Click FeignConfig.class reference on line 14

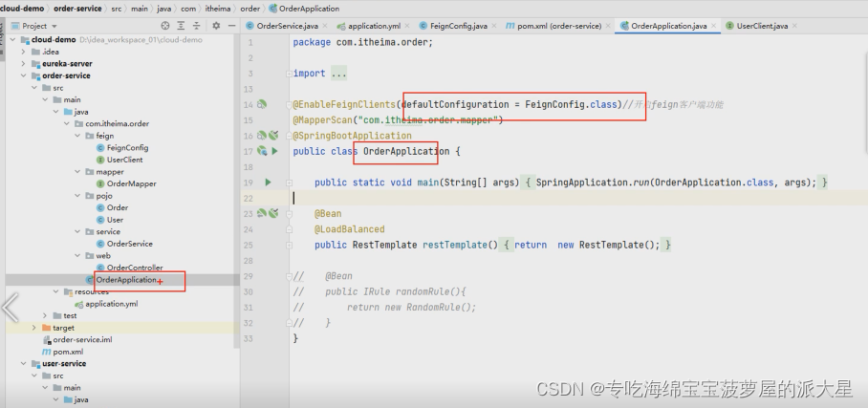coord(570,104)
